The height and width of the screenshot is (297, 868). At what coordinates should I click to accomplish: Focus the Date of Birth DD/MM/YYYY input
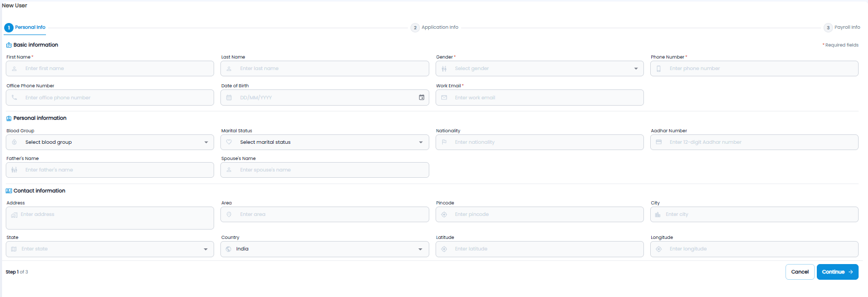(325, 98)
